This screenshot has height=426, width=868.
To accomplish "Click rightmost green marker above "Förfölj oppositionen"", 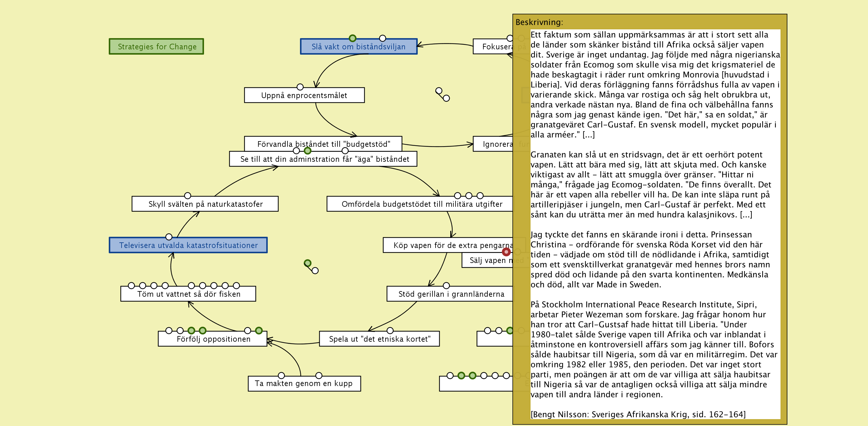I will click(x=259, y=330).
